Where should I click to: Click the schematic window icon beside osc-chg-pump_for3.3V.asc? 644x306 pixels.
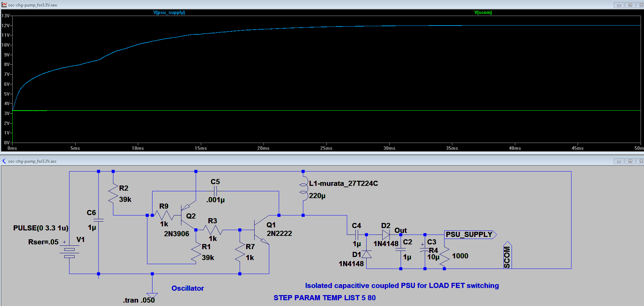tap(4, 161)
